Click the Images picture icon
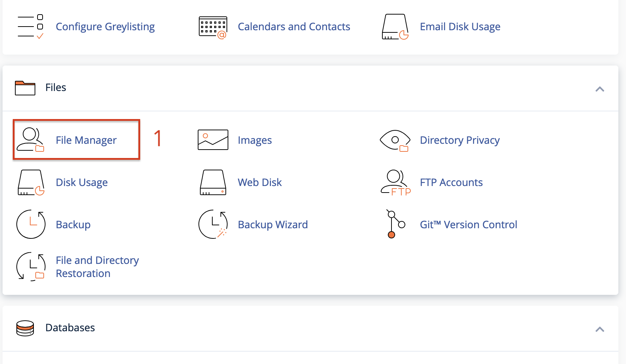 [x=213, y=140]
